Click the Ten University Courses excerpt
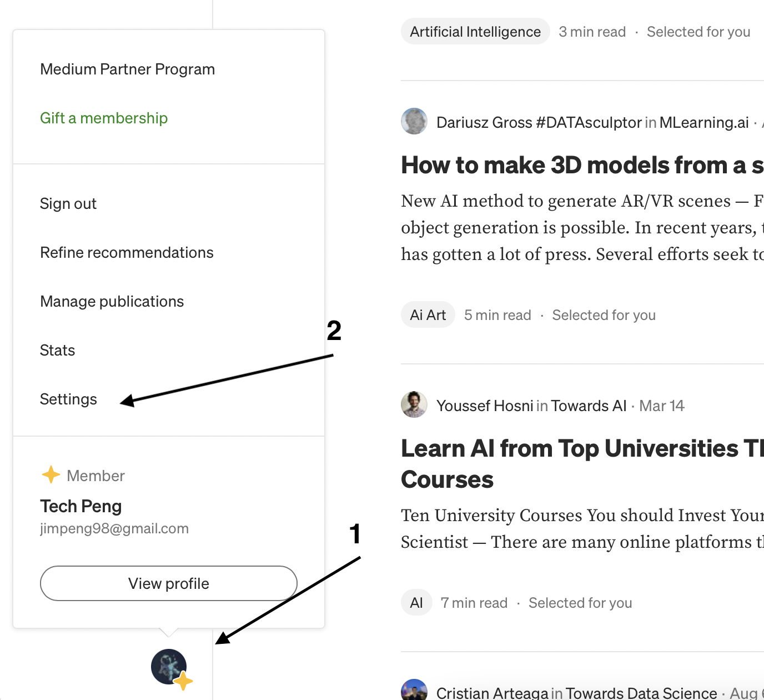764x700 pixels. coord(582,528)
